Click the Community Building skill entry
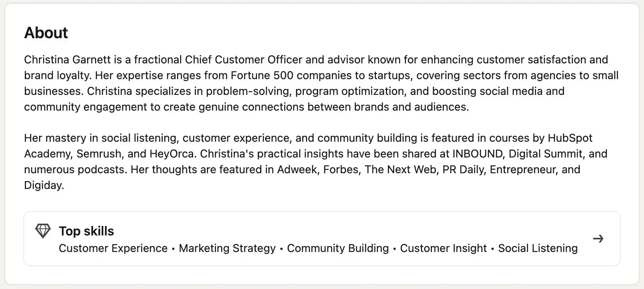The height and width of the screenshot is (289, 644). tap(338, 248)
